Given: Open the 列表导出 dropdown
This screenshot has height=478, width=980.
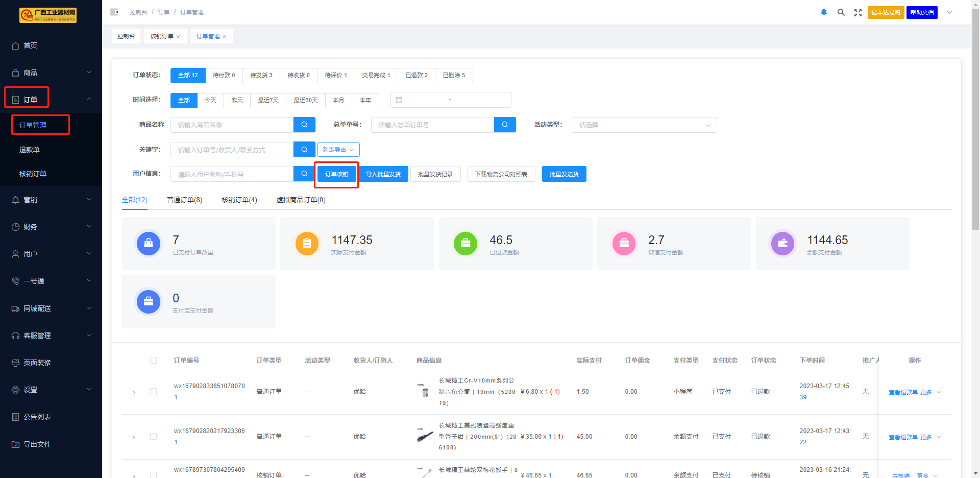Looking at the screenshot, I should click(338, 150).
